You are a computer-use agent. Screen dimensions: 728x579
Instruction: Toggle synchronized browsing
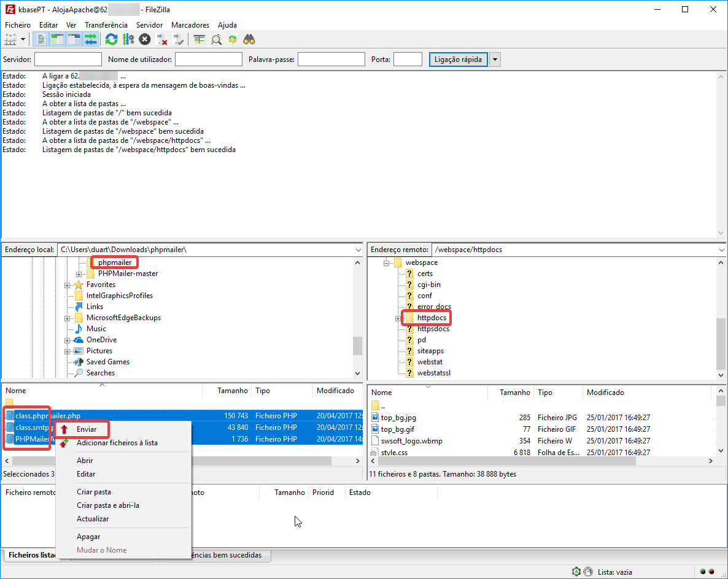click(x=233, y=39)
